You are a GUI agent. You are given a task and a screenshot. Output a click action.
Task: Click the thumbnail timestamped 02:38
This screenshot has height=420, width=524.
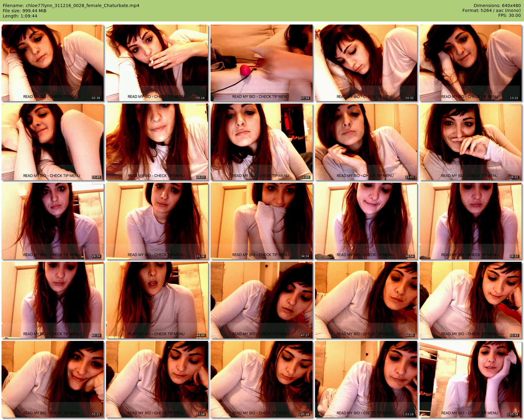coord(53,63)
